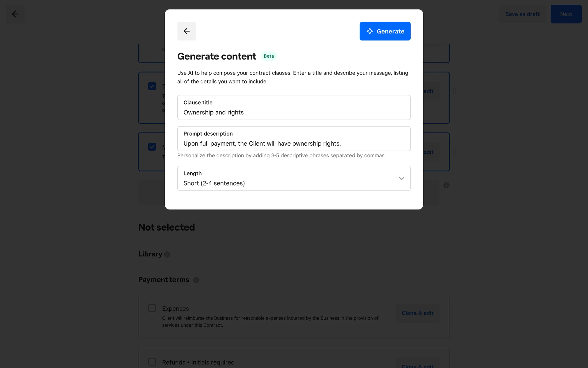The height and width of the screenshot is (368, 588).
Task: Click Clone & edit for Expenses
Action: (x=417, y=313)
